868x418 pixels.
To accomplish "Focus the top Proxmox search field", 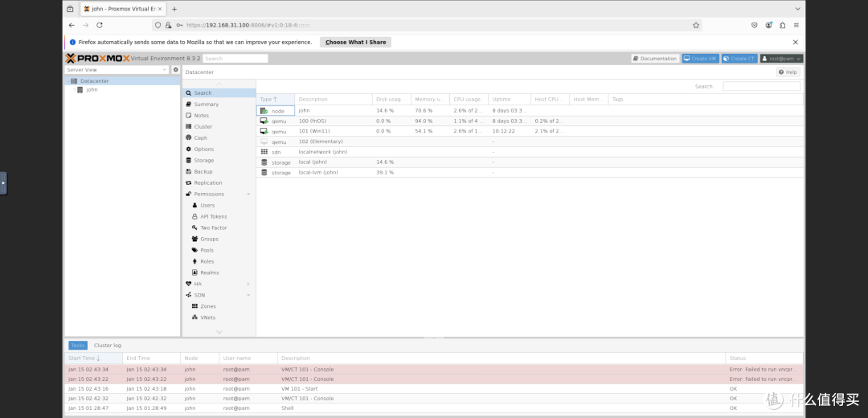I will click(235, 58).
